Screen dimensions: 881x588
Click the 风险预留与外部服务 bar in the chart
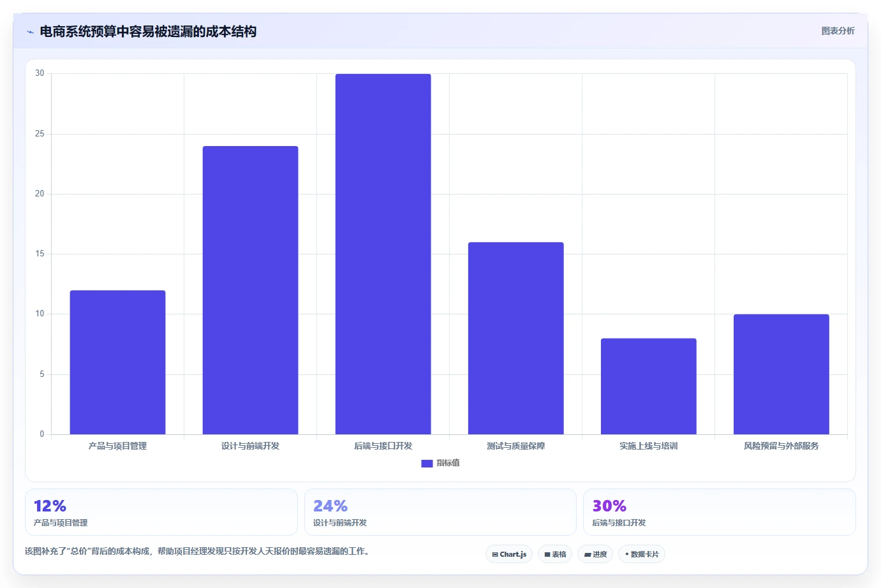(x=781, y=374)
